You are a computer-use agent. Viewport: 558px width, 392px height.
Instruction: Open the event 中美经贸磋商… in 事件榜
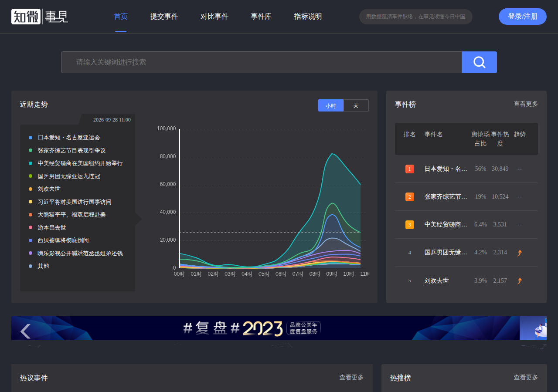pyautogui.click(x=446, y=225)
